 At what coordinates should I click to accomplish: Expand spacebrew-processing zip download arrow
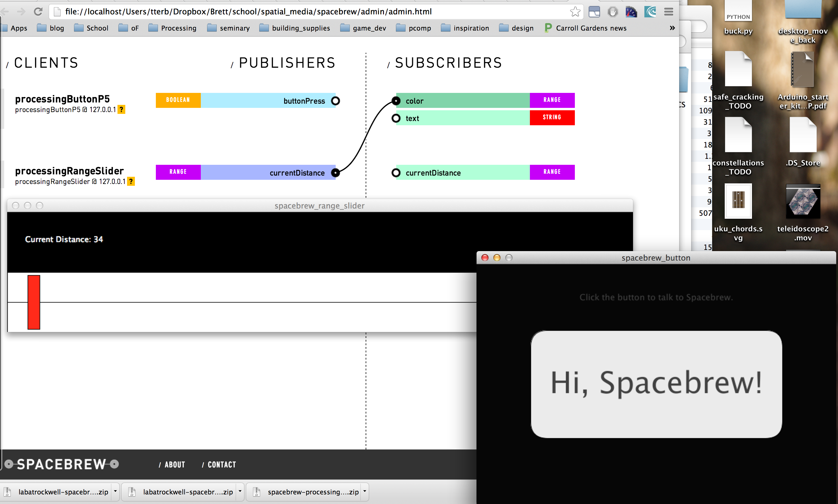pyautogui.click(x=365, y=491)
